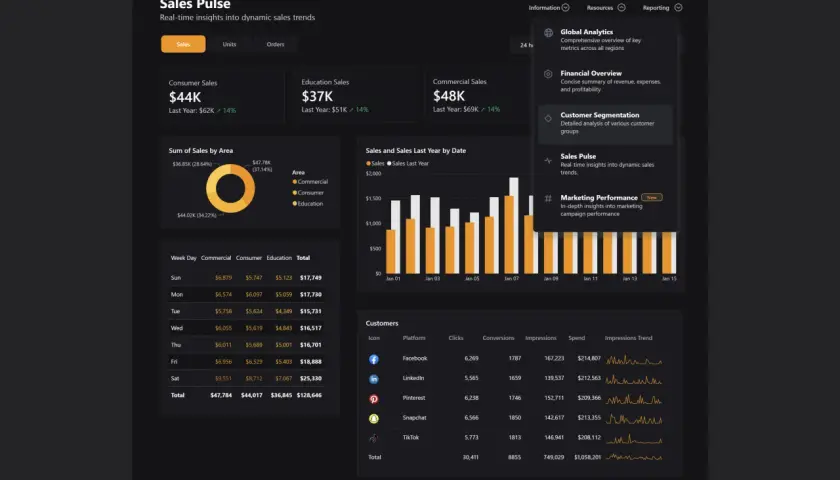Click the Sat row total $25,330
This screenshot has width=840, height=480.
(311, 378)
